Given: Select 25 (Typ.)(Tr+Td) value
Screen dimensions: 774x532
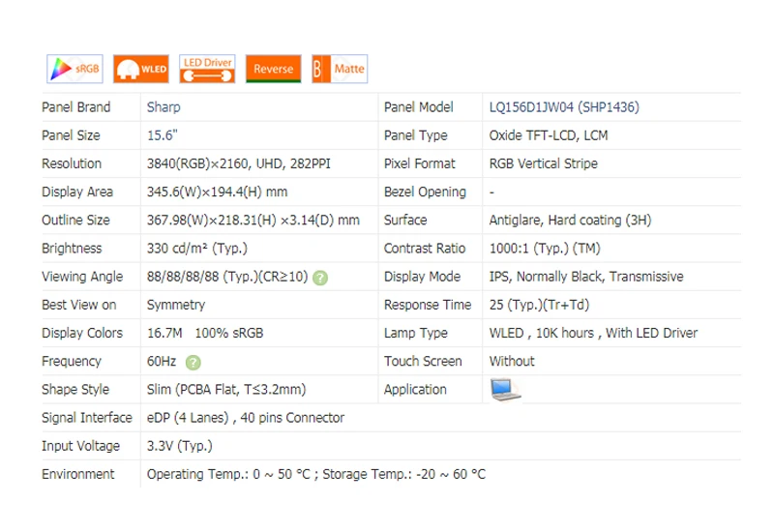Looking at the screenshot, I should (540, 305).
